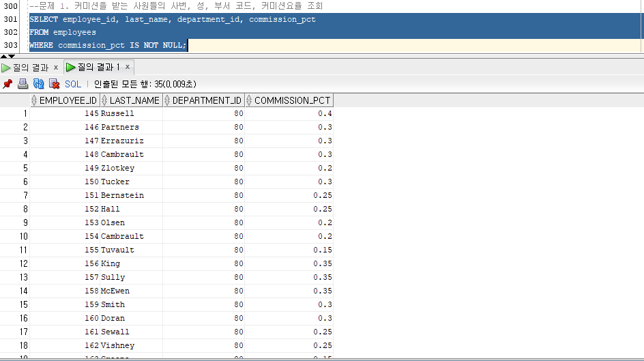Sort by DEPARTMENT_ID column header
The width and height of the screenshot is (644, 361).
(204, 100)
